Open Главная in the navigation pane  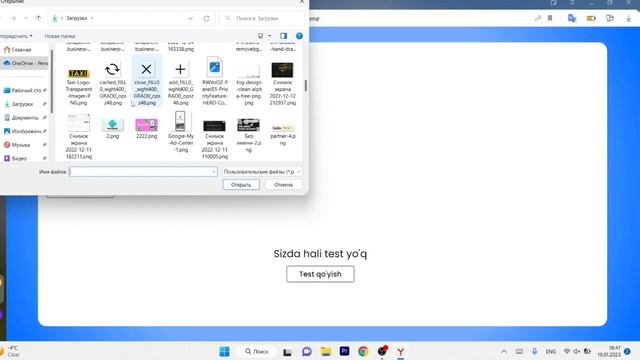pos(21,50)
